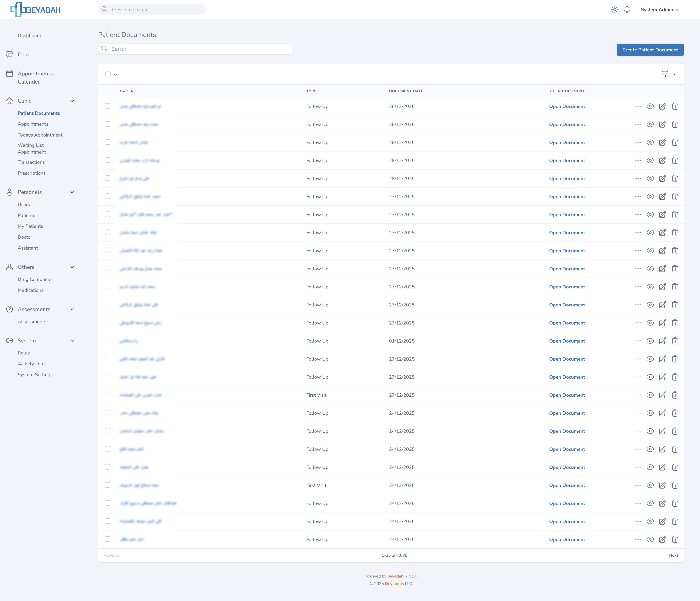
Task: Click the Beyadah logo
Action: (35, 10)
